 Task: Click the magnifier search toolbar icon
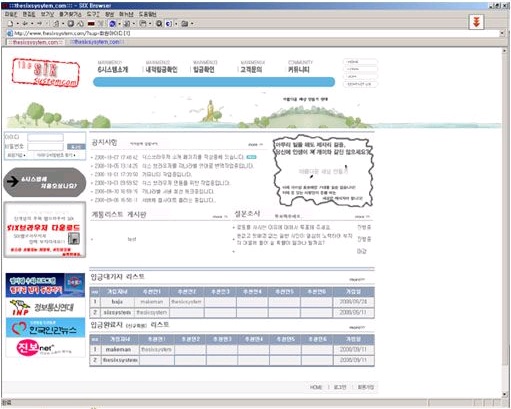pyautogui.click(x=159, y=23)
